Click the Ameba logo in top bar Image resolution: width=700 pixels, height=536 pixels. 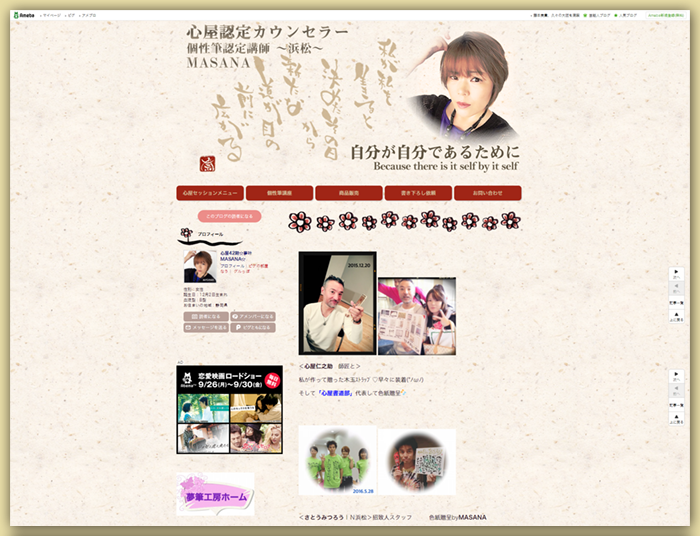25,15
